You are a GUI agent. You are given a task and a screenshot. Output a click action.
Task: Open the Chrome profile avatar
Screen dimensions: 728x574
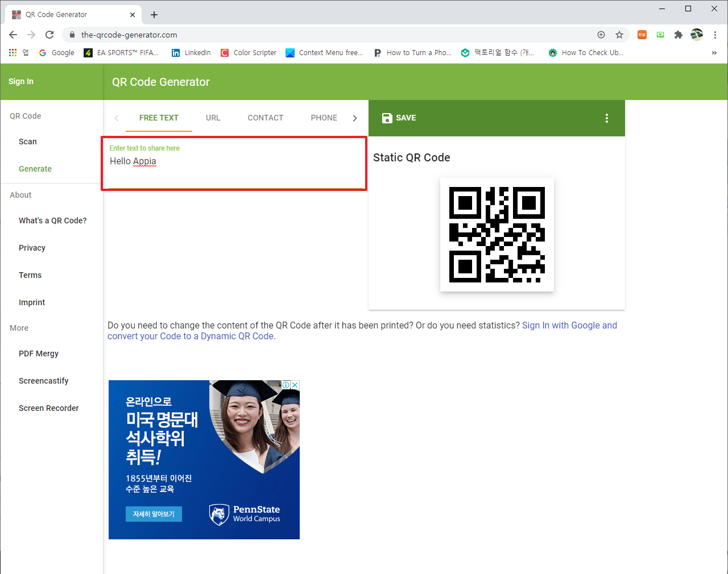tap(697, 35)
